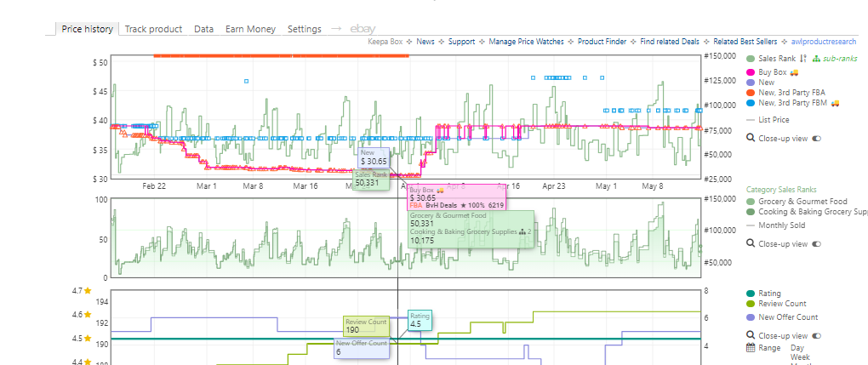Screen dimensions: 868x365
Task: Toggle the Rating series legend entry
Action: [763, 294]
